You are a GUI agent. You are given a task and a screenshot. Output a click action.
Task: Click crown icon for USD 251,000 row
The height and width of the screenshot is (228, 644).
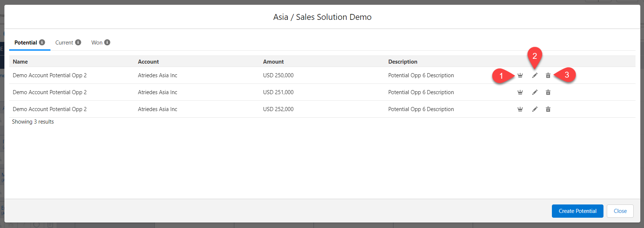520,92
